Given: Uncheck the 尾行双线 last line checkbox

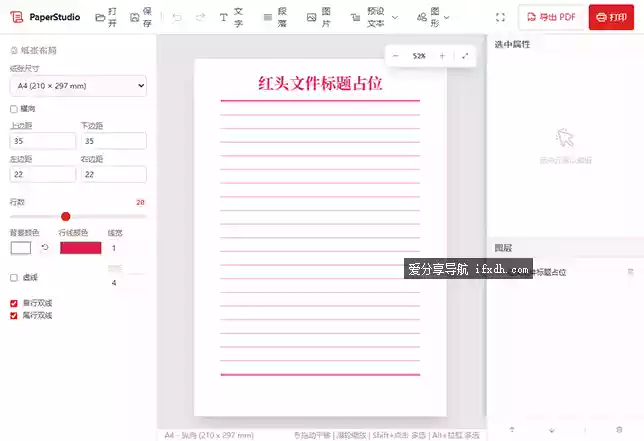Looking at the screenshot, I should point(14,315).
